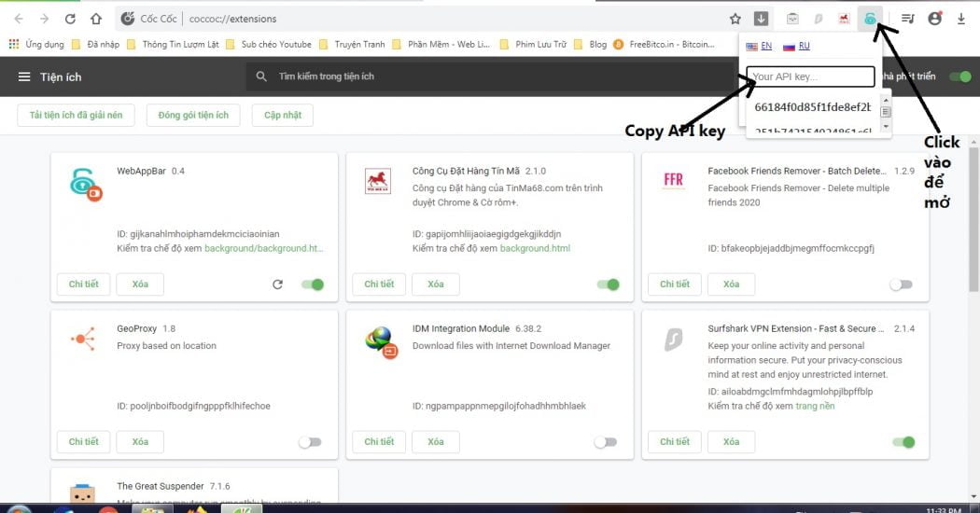Open Đã nhập bookmark folder
This screenshot has height=513, width=980.
pyautogui.click(x=95, y=45)
